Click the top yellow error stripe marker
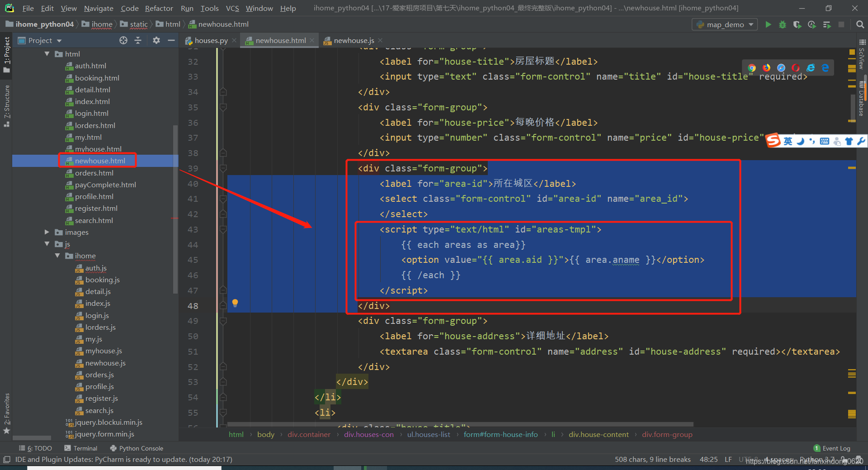This screenshot has width=868, height=470. 852,52
